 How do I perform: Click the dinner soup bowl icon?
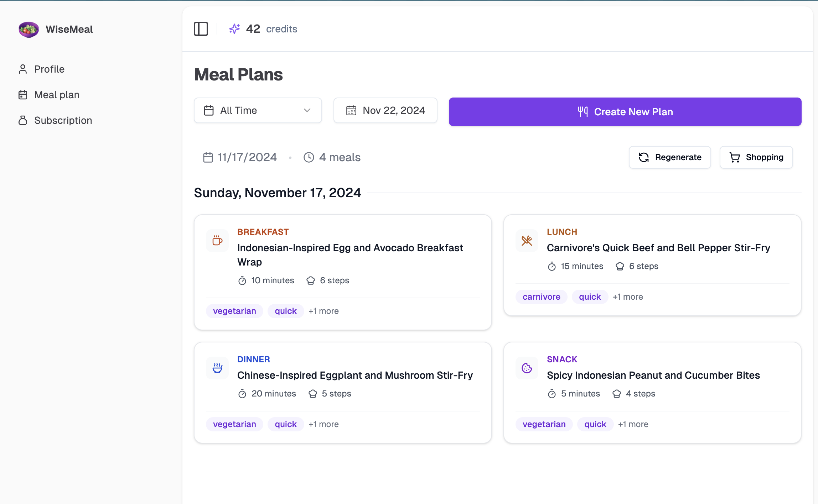[x=217, y=368]
